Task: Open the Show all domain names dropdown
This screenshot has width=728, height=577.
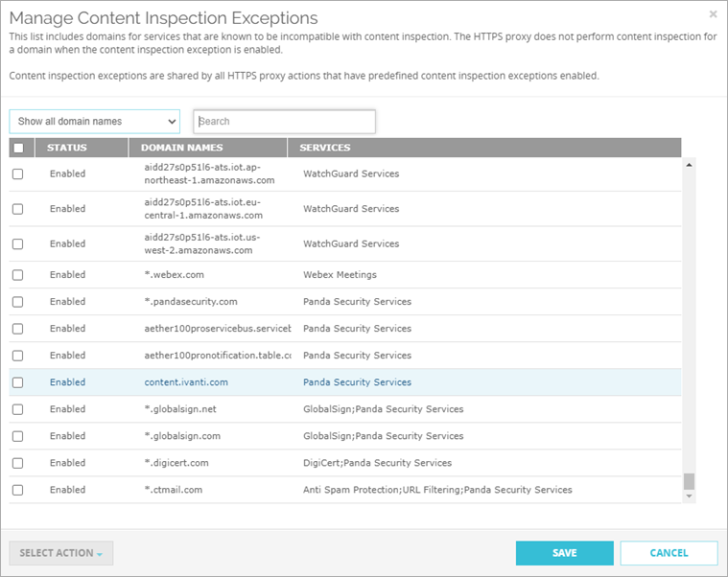Action: [x=94, y=122]
